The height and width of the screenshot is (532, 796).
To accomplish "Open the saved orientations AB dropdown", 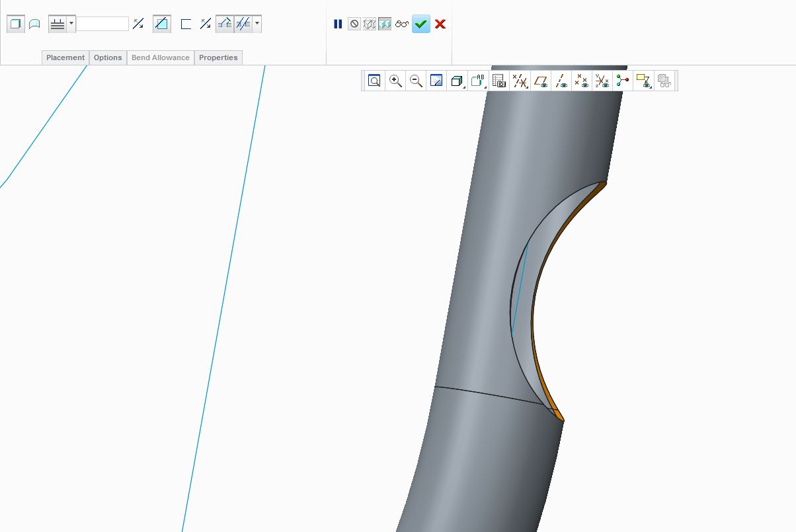I will tap(478, 81).
